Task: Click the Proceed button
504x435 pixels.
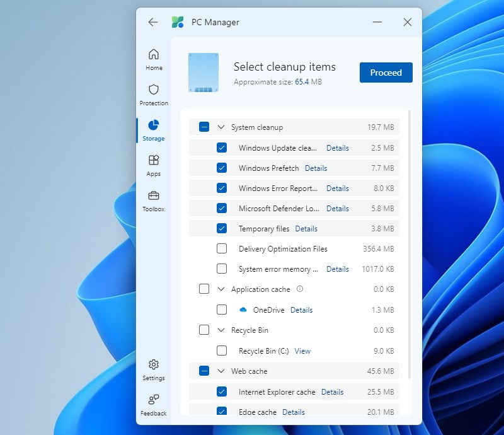Action: [x=386, y=72]
